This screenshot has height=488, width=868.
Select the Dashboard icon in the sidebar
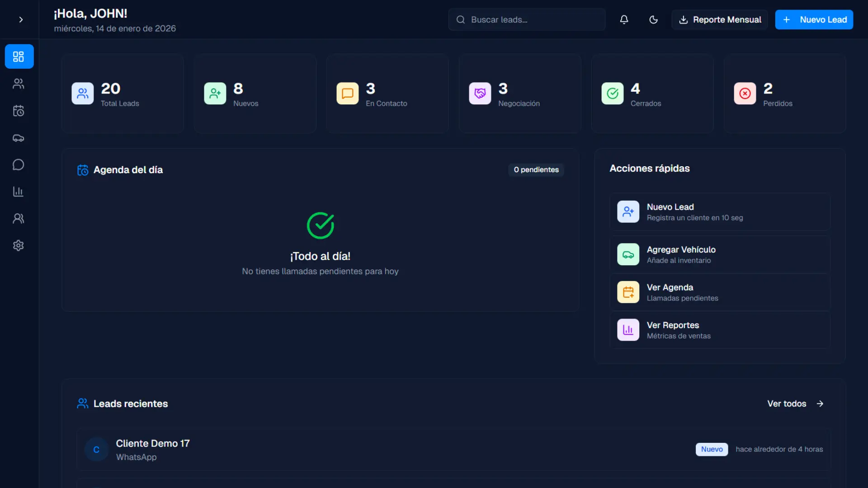tap(19, 56)
